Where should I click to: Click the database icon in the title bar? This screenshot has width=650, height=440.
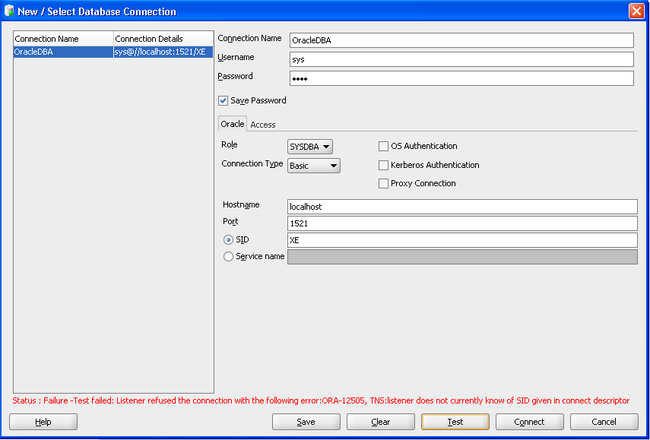pos(9,11)
